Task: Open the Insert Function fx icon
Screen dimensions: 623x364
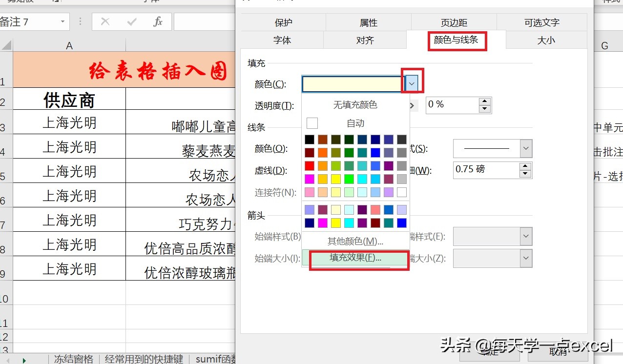Action: pyautogui.click(x=158, y=22)
